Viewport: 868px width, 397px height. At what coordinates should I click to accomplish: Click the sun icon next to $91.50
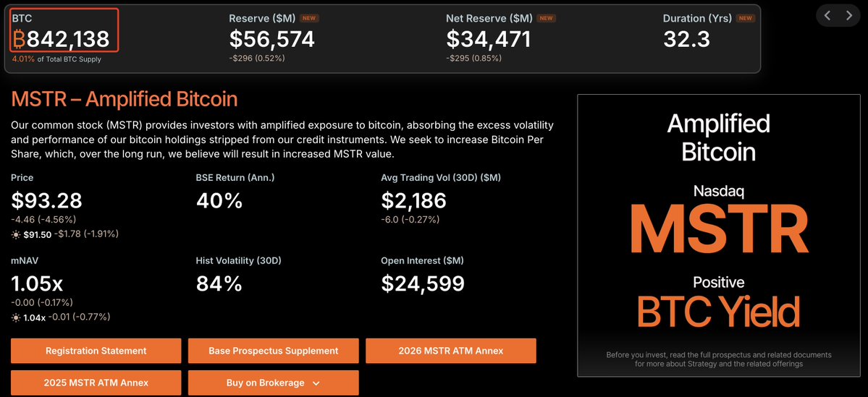pos(16,234)
